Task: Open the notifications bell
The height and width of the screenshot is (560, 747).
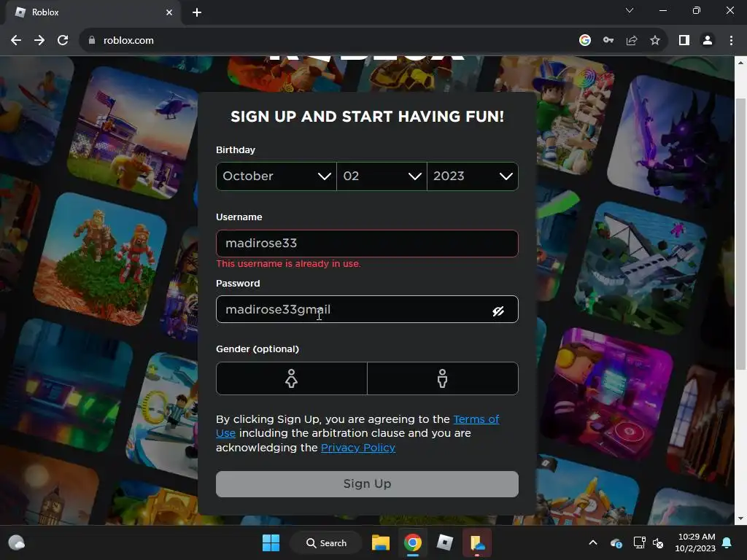Action: click(x=727, y=542)
